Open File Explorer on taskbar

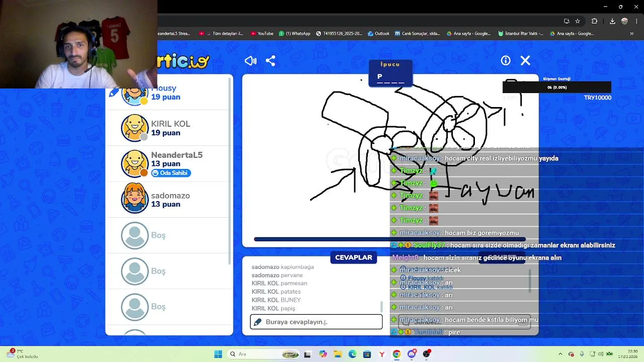338,354
